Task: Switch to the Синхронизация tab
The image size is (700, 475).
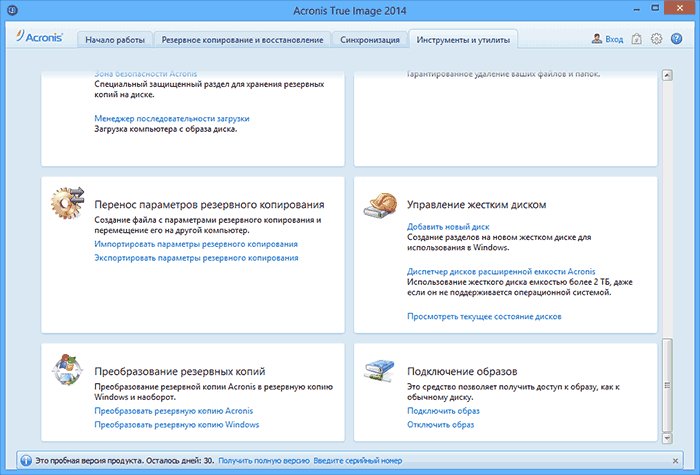Action: (370, 40)
